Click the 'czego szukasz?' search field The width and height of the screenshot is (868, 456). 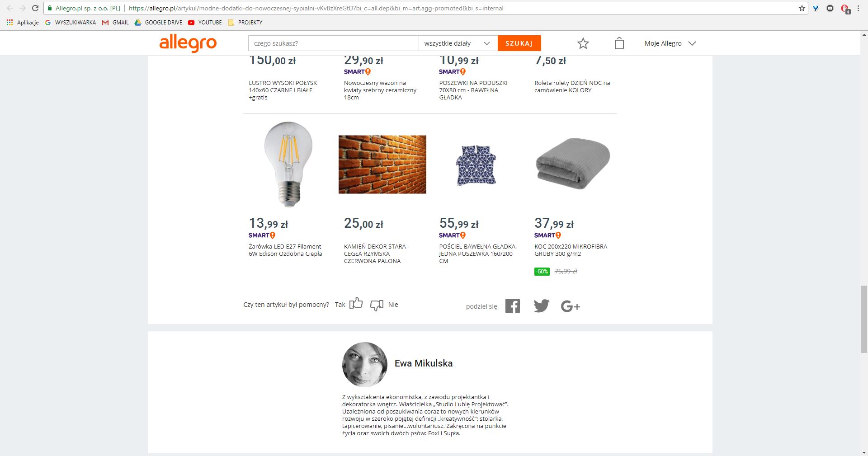pyautogui.click(x=333, y=43)
